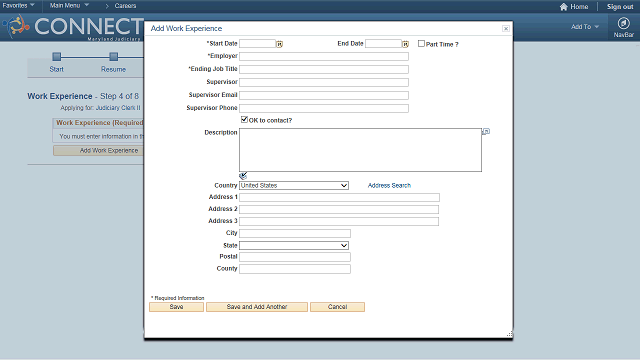The height and width of the screenshot is (360, 640).
Task: Focus the City field
Action: tap(295, 233)
